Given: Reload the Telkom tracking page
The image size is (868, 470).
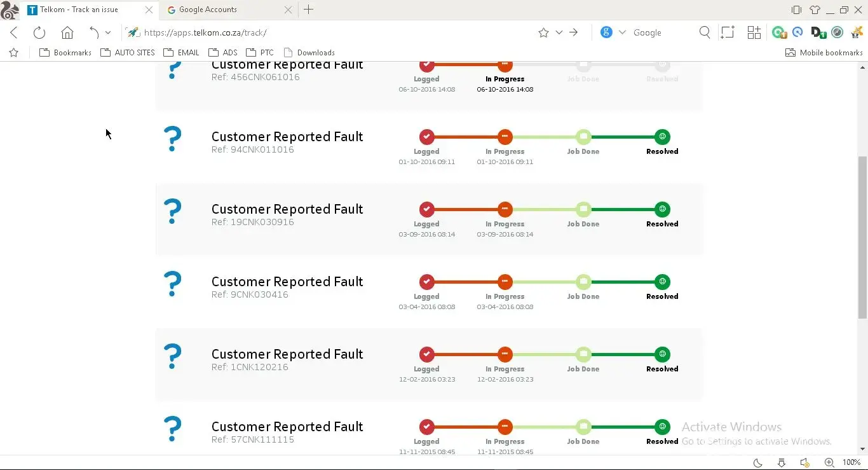Looking at the screenshot, I should tap(39, 32).
